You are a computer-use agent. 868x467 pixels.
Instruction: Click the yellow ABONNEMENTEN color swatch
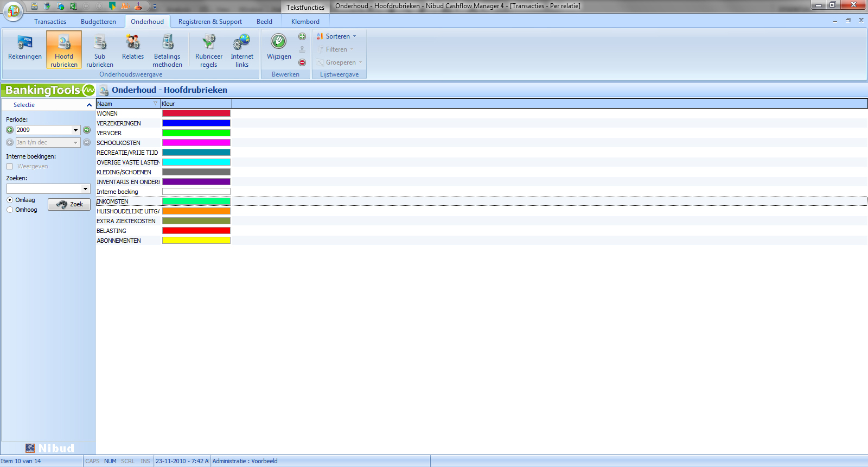(x=196, y=241)
